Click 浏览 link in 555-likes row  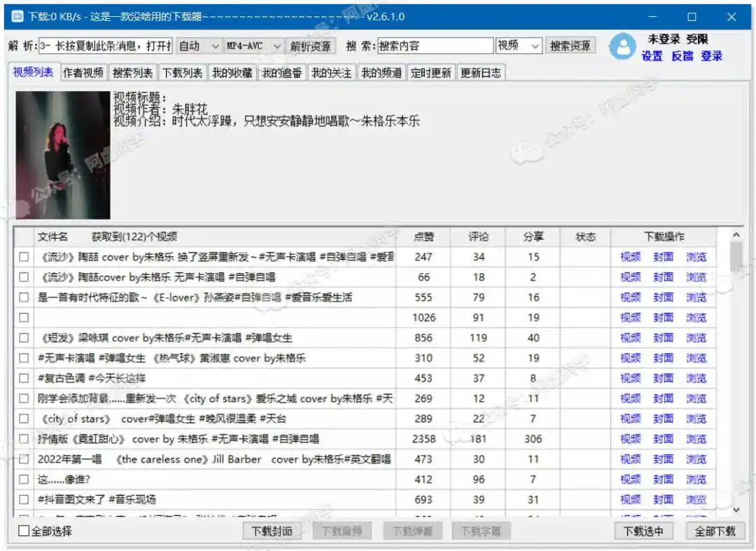696,298
